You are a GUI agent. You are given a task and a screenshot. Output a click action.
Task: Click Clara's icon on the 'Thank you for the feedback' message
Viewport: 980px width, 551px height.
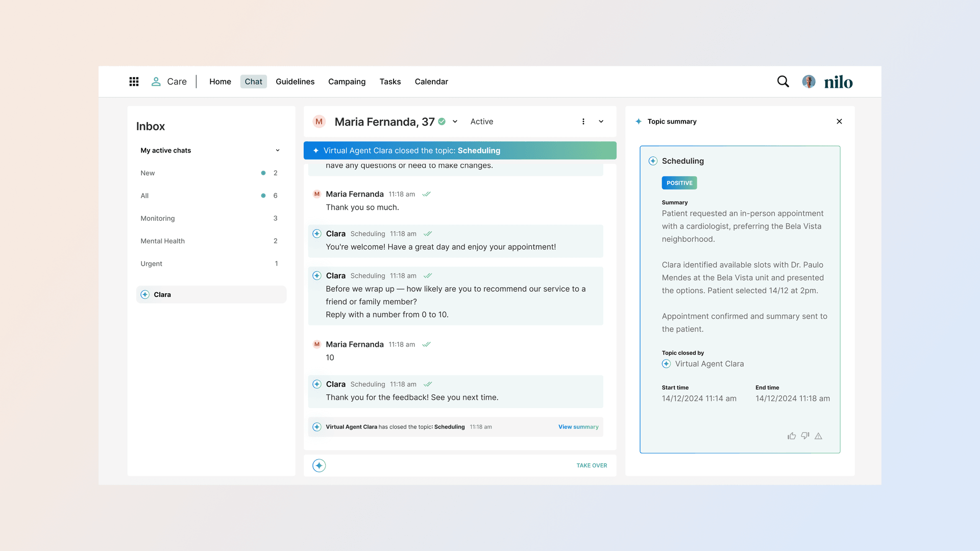(x=317, y=384)
